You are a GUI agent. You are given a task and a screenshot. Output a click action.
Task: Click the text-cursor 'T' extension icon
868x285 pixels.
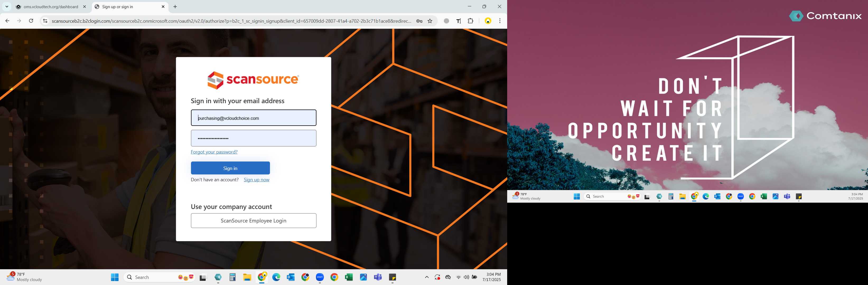click(459, 21)
